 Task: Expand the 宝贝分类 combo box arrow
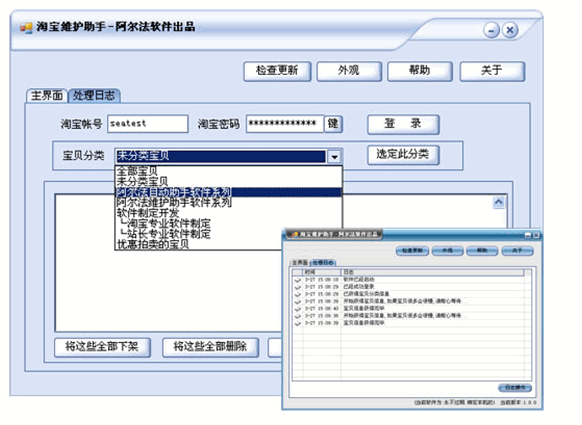point(334,157)
